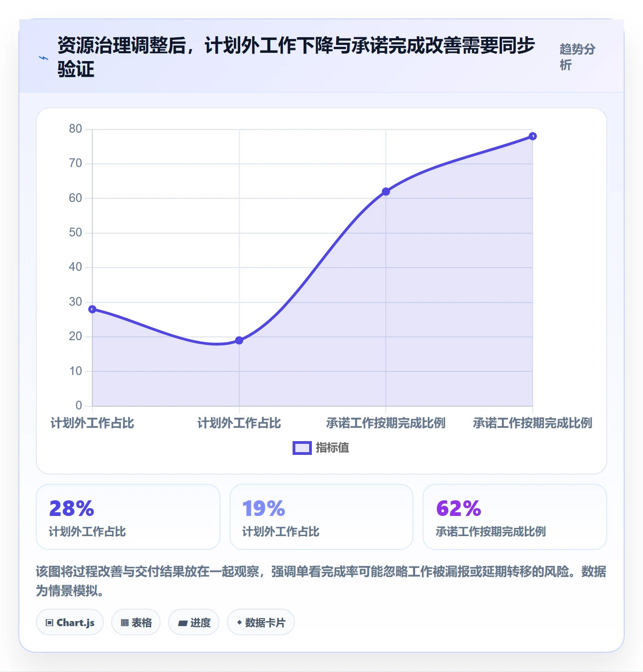Click the lightning bolt icon beside the title

tap(44, 58)
